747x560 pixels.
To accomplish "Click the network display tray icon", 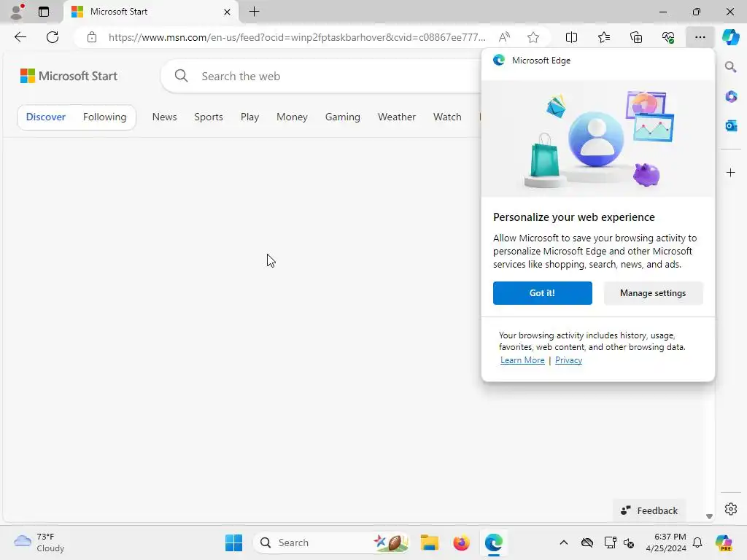I will coord(610,542).
